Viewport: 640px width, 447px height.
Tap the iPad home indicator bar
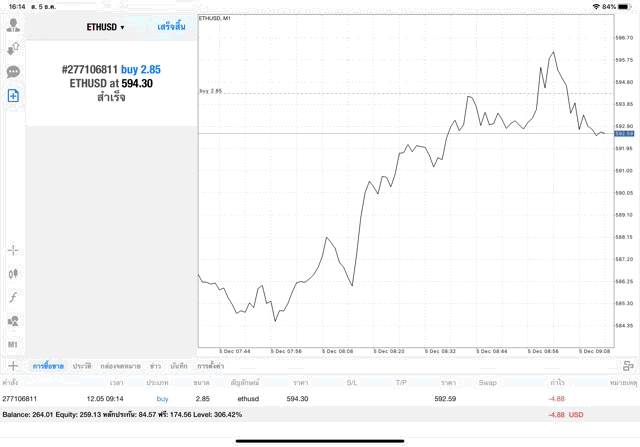click(320, 441)
